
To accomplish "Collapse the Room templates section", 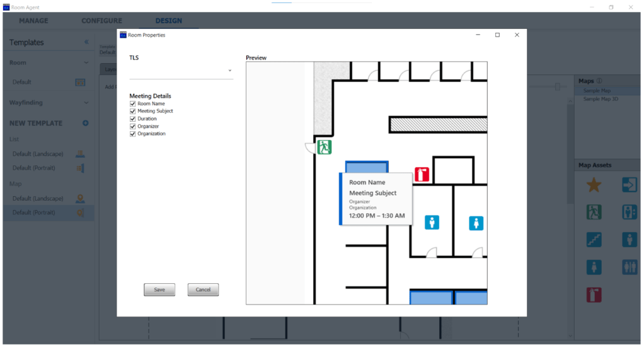I will coord(86,62).
